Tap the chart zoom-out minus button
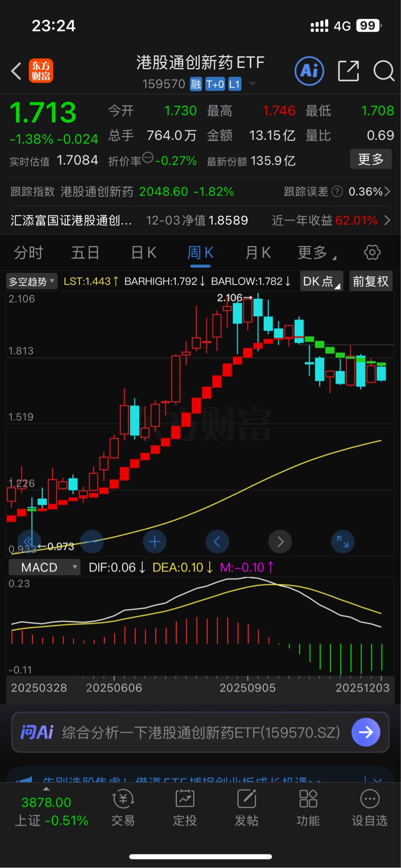The image size is (401, 868). click(92, 542)
